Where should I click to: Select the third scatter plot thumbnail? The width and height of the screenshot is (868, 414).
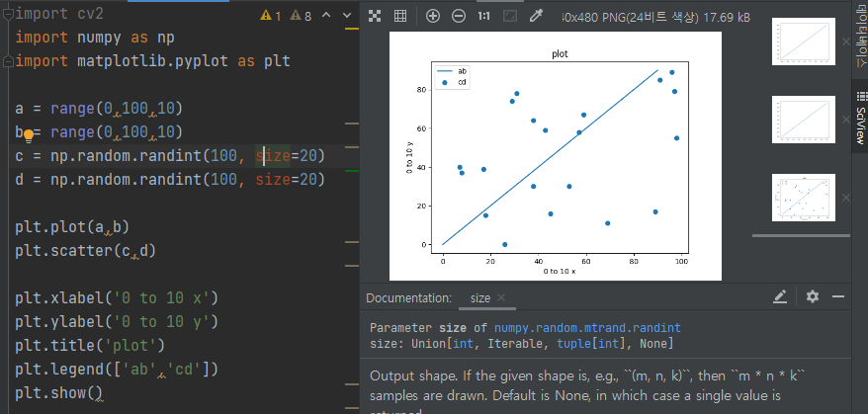(x=803, y=198)
